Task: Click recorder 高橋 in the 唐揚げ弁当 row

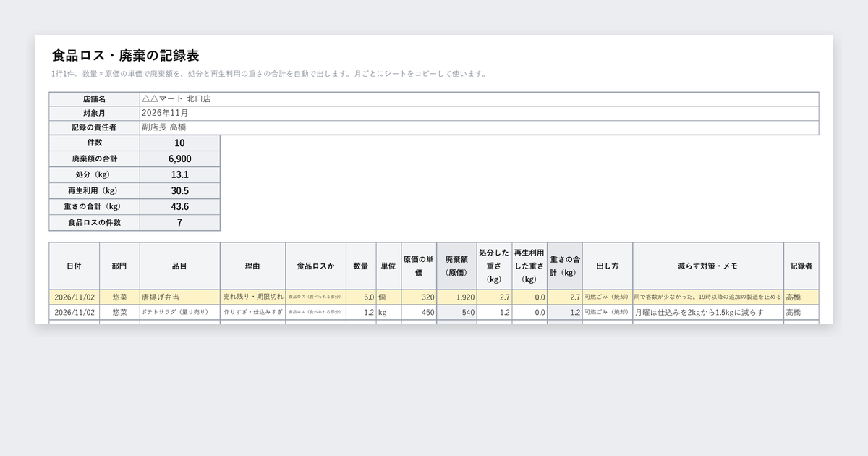Action: coord(801,297)
